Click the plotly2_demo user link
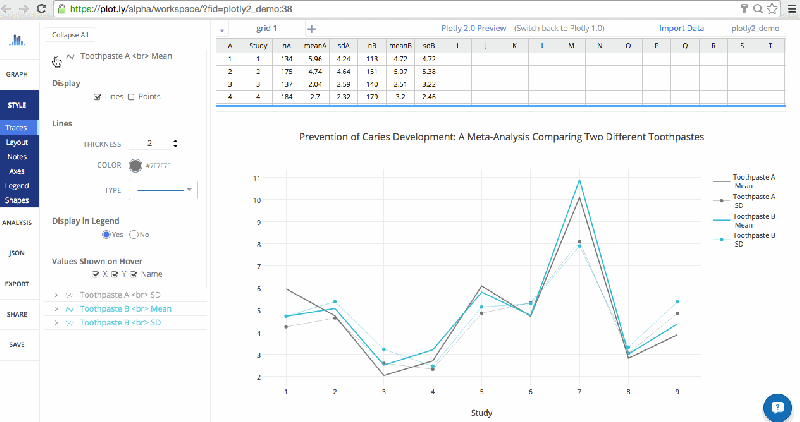Image resolution: width=800 pixels, height=422 pixels. tap(755, 28)
